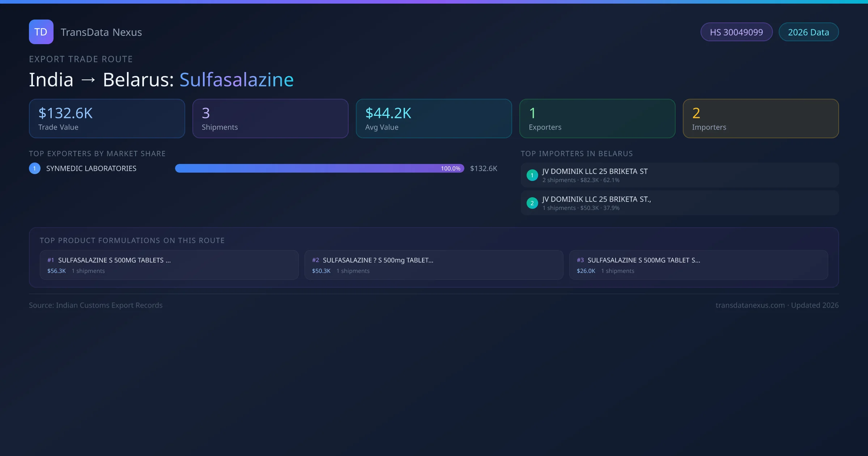
Task: Open the $132.6K Trade Value card
Action: [107, 119]
